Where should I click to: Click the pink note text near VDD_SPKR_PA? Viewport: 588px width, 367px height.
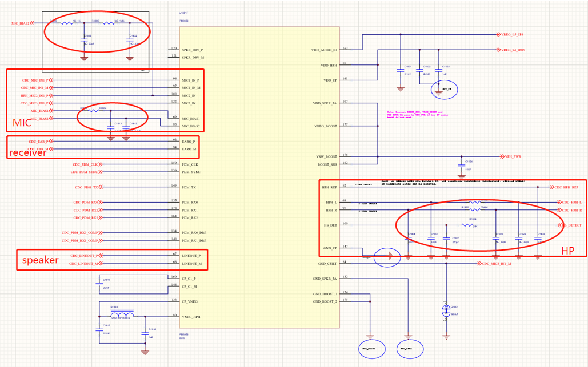pyautogui.click(x=417, y=115)
